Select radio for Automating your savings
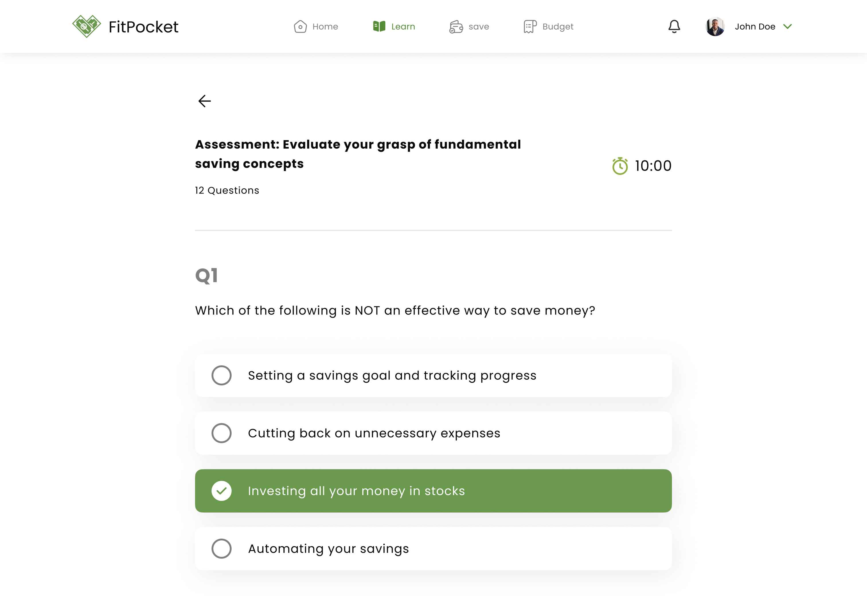 point(221,548)
